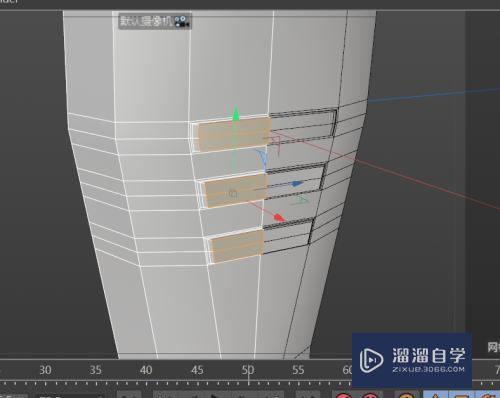This screenshot has height=398, width=500.
Task: Click the camera icon beside 默认摄像机
Action: click(182, 21)
